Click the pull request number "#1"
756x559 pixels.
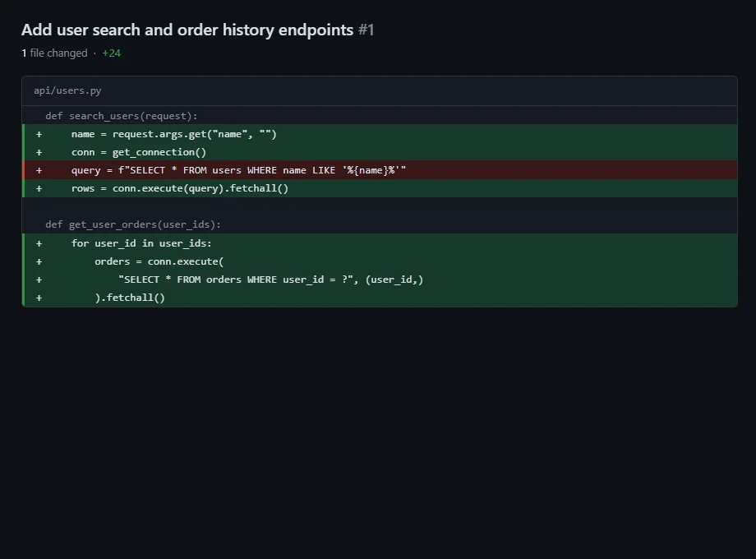coord(366,30)
